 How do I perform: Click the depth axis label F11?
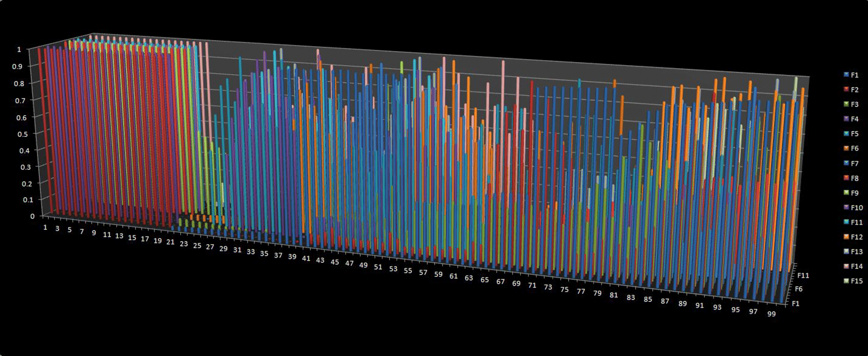[x=803, y=275]
